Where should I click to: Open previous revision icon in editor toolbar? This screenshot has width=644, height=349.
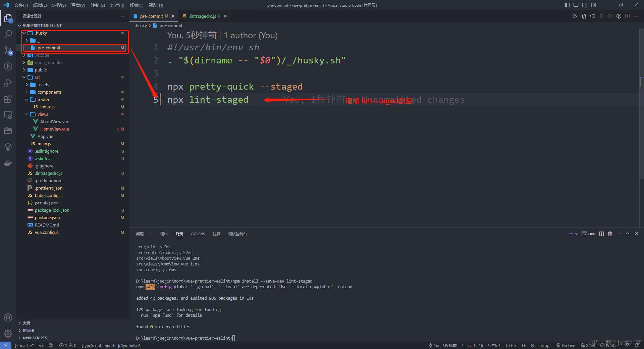coord(593,16)
